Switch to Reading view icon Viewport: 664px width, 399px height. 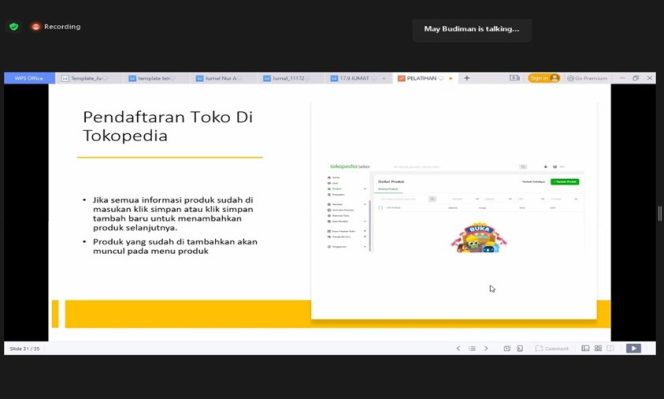click(610, 348)
